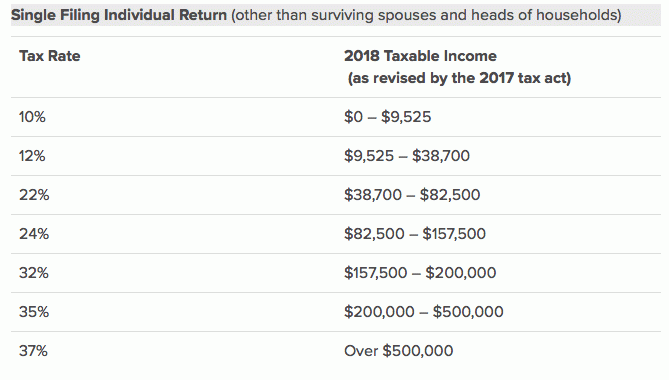Select the $38,700 – $82,500 income range
Image resolution: width=669 pixels, height=380 pixels.
tap(412, 195)
